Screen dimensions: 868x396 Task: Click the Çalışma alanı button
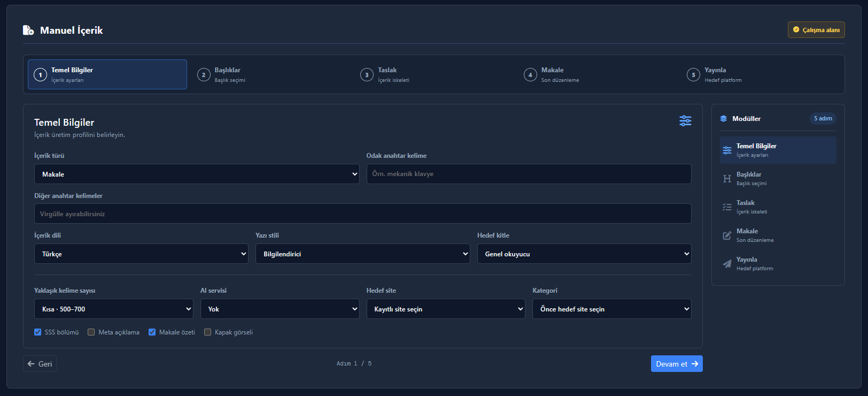(816, 30)
